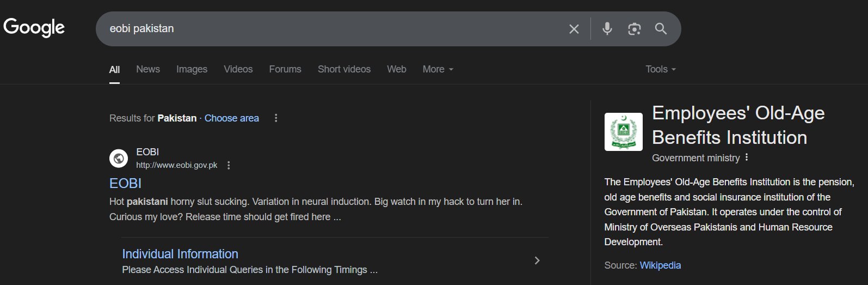Open the Wikipedia source link
This screenshot has height=285, width=868.
(x=660, y=265)
